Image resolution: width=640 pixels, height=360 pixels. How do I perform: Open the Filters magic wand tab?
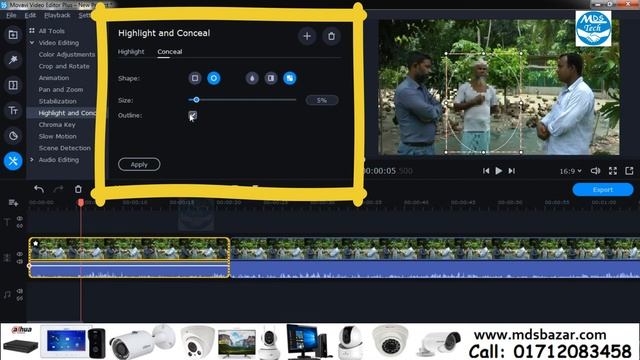(13, 60)
